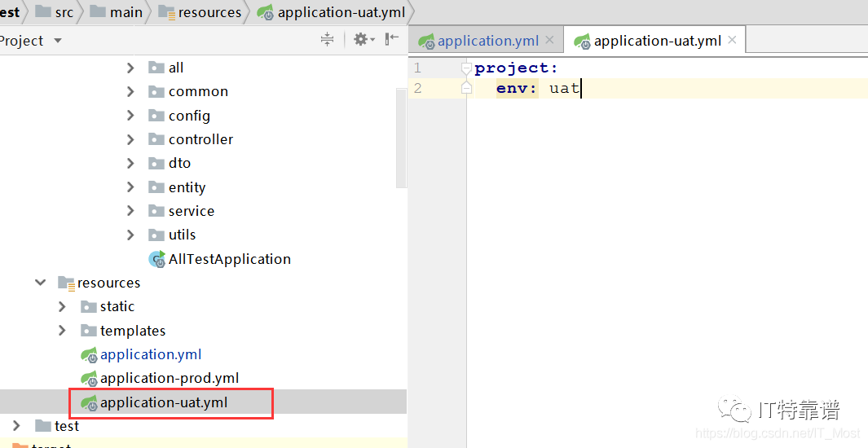
Task: Expand the service package folder
Action: pyautogui.click(x=130, y=211)
